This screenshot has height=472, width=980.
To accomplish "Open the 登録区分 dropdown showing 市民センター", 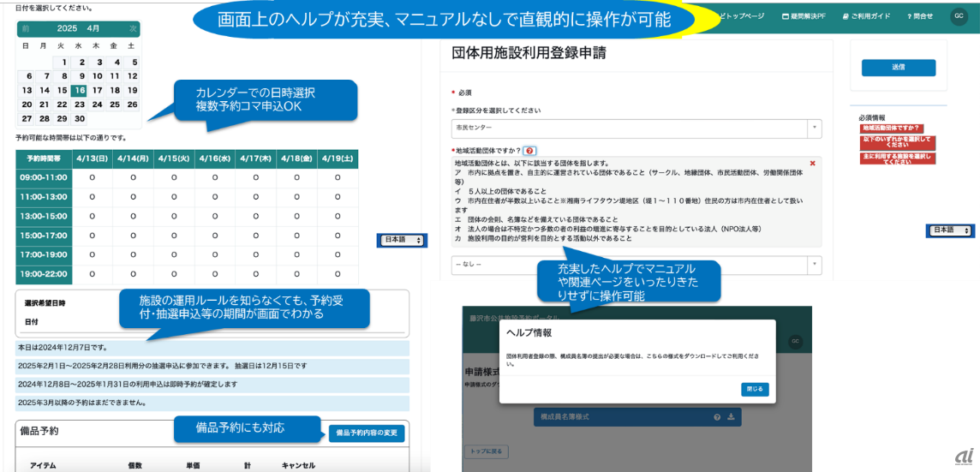I will tap(636, 128).
